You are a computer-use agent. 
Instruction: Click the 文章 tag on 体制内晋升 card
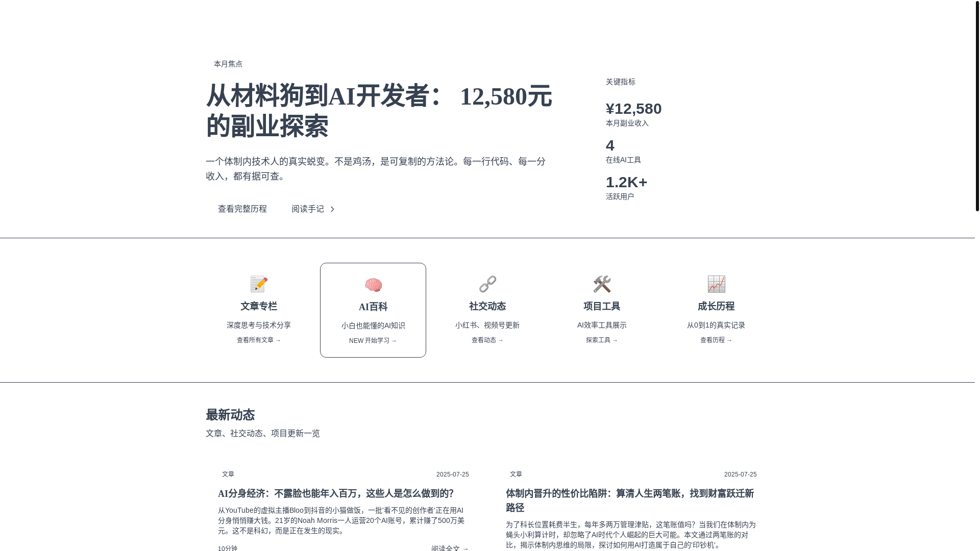point(516,474)
